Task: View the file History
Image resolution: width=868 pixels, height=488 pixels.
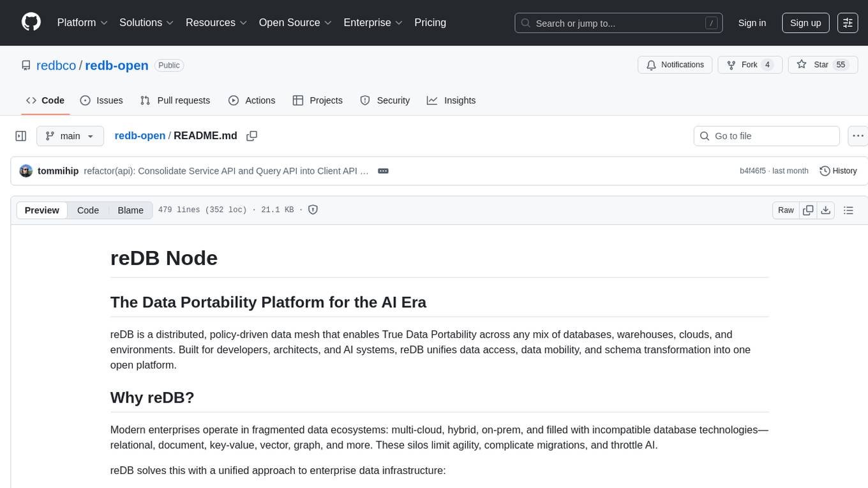Action: click(838, 171)
